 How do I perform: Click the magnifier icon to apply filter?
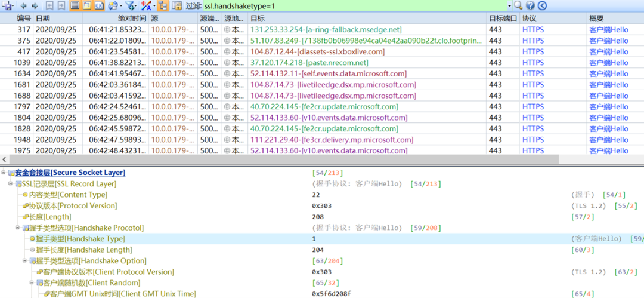click(518, 6)
